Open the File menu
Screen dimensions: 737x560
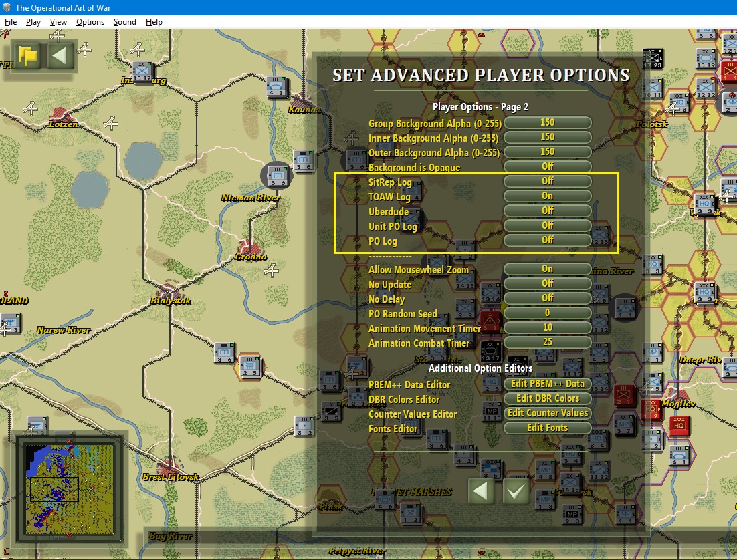click(x=10, y=22)
